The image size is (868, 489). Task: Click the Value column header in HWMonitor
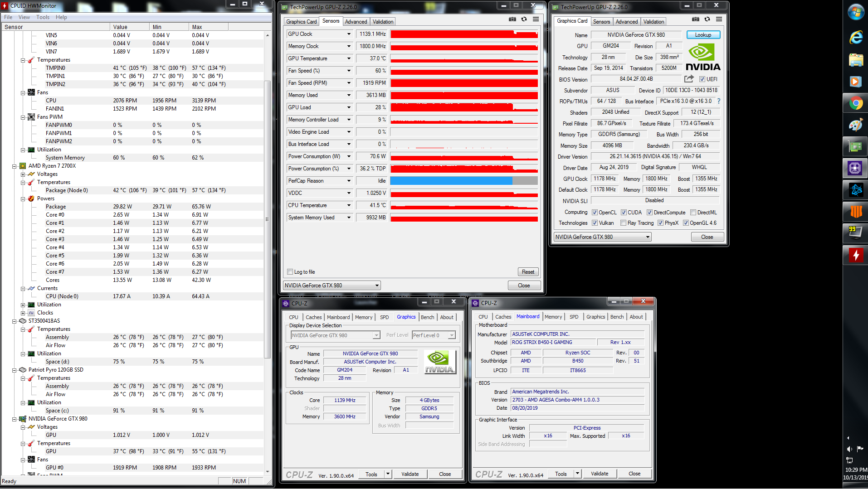click(x=129, y=27)
